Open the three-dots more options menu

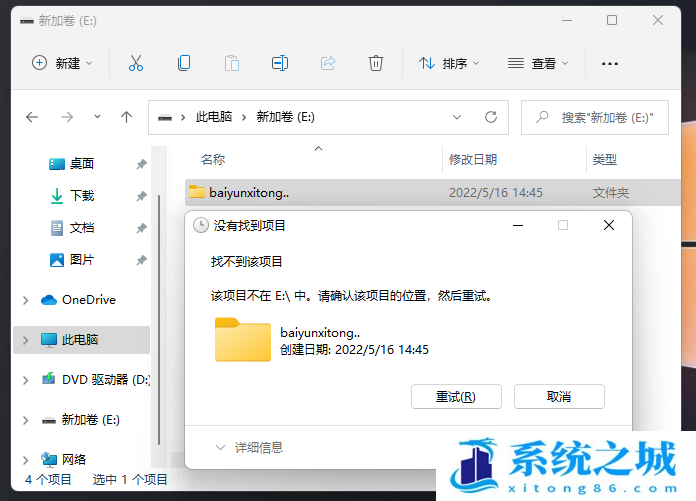coord(609,64)
